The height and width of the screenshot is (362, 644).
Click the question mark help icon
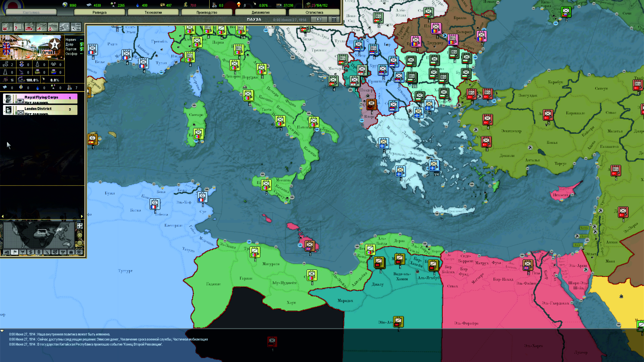point(19,27)
